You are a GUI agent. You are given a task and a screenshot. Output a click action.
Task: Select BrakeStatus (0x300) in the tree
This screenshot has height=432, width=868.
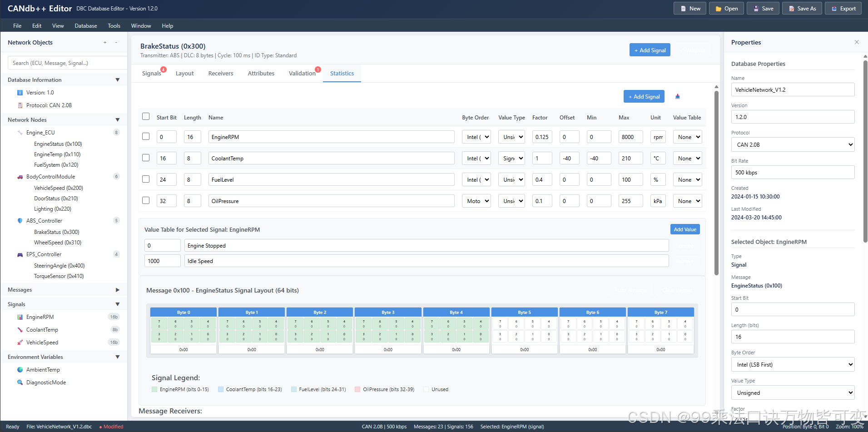point(56,232)
